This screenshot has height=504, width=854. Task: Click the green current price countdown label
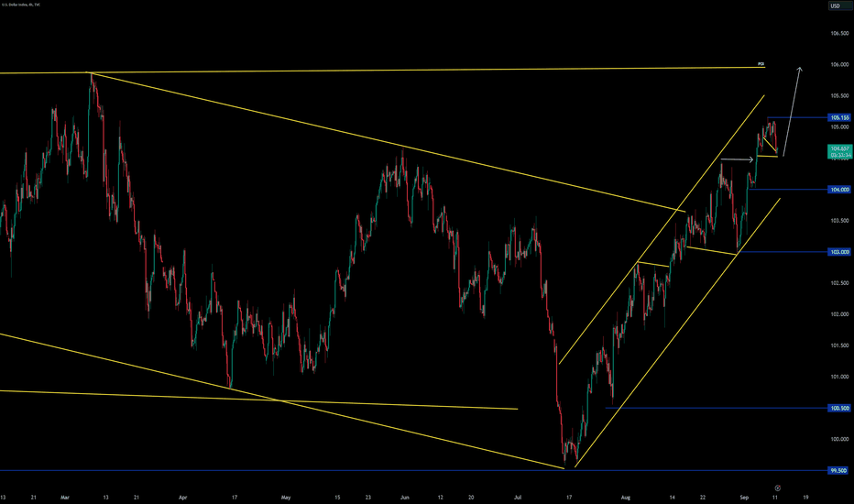coord(840,151)
